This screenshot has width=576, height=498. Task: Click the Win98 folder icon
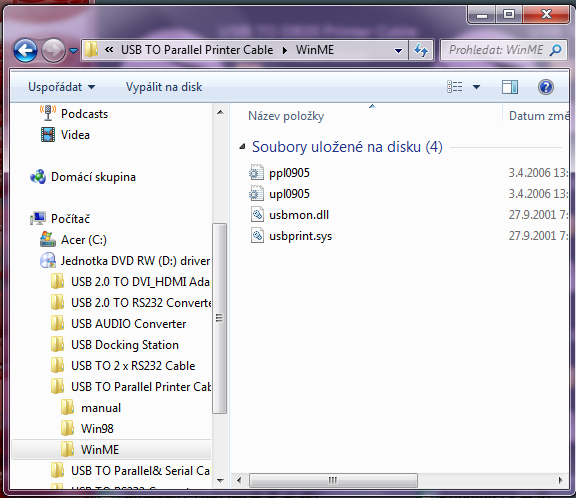point(68,428)
